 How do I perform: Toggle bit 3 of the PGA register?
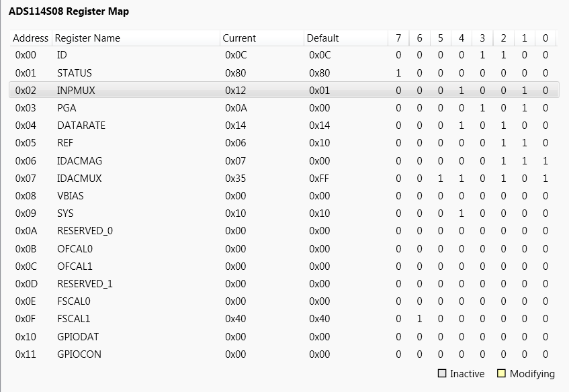click(482, 108)
